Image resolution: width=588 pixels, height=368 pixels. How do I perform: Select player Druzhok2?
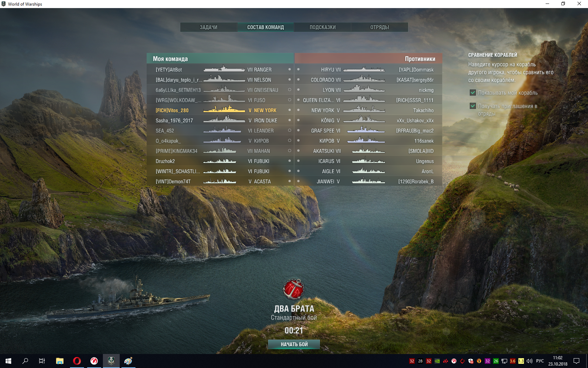click(165, 161)
